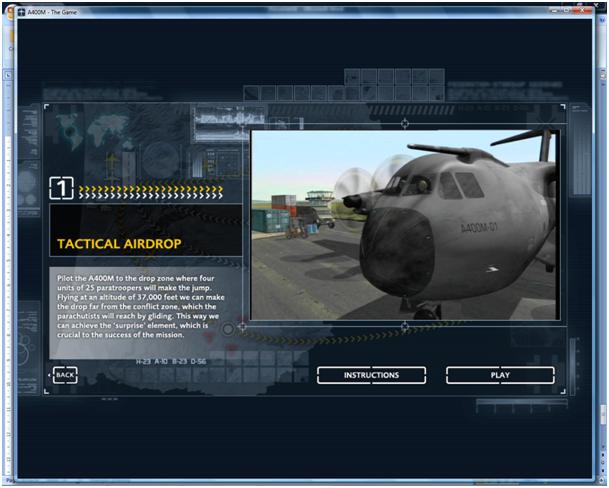Click the mission number 1 badge
The image size is (609, 488).
[61, 188]
